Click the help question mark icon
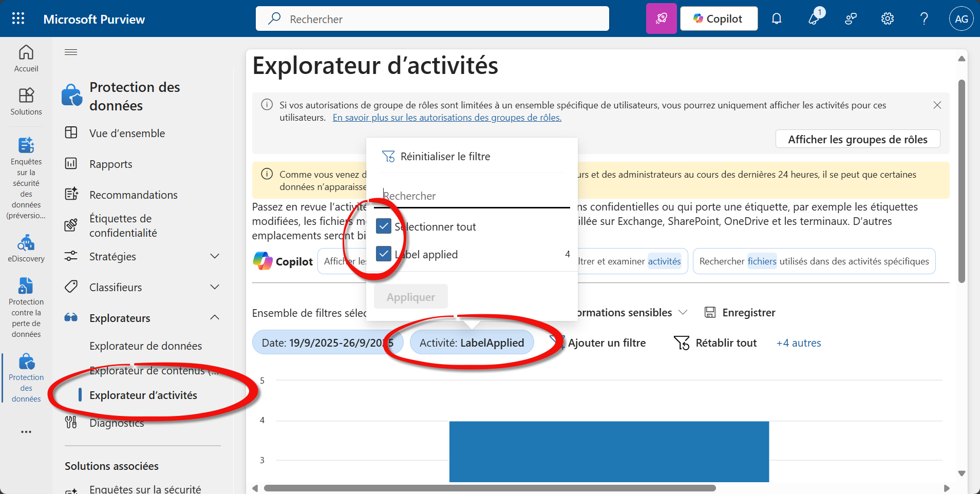 pos(924,19)
